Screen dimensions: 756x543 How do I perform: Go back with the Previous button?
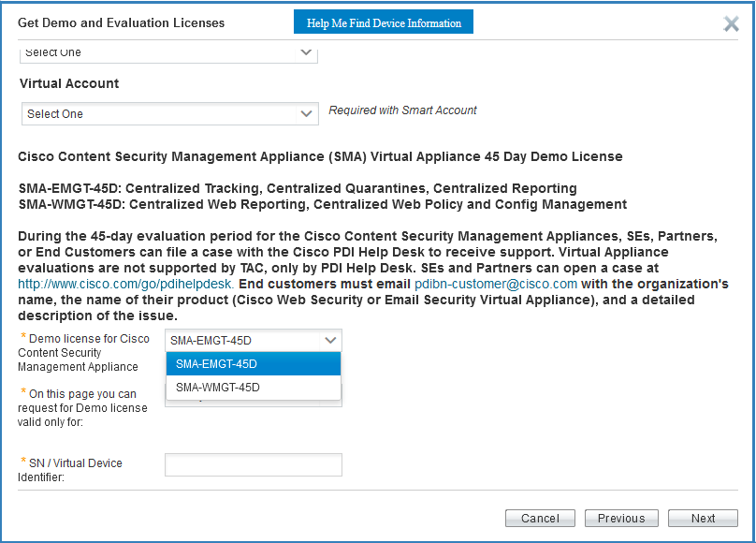click(621, 519)
